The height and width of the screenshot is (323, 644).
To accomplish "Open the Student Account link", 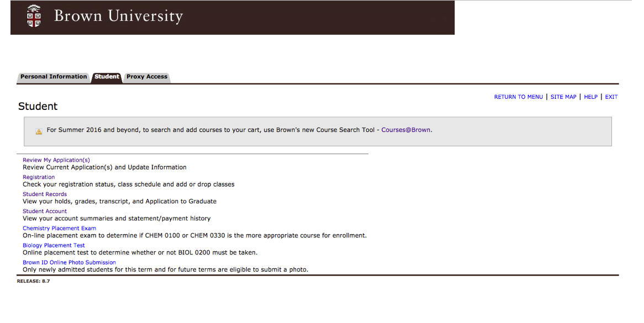I will pyautogui.click(x=45, y=211).
